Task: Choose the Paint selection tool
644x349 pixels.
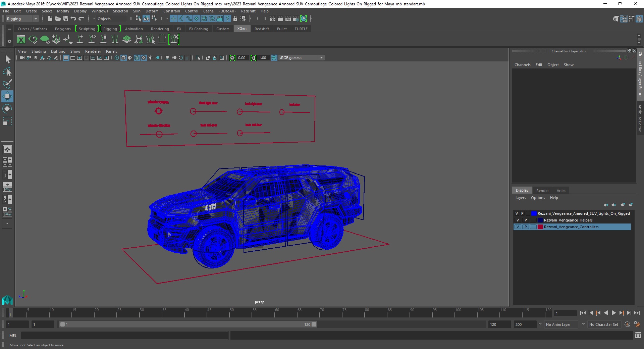Action: pos(7,84)
